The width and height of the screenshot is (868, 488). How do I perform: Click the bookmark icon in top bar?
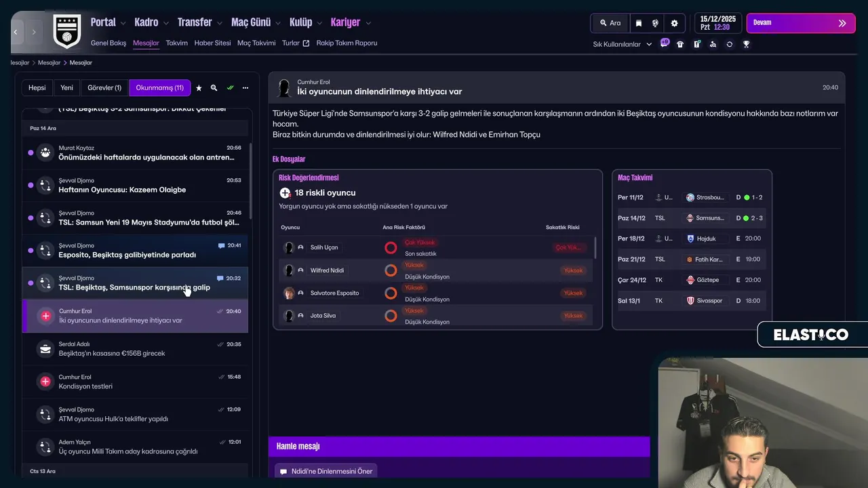pyautogui.click(x=638, y=23)
